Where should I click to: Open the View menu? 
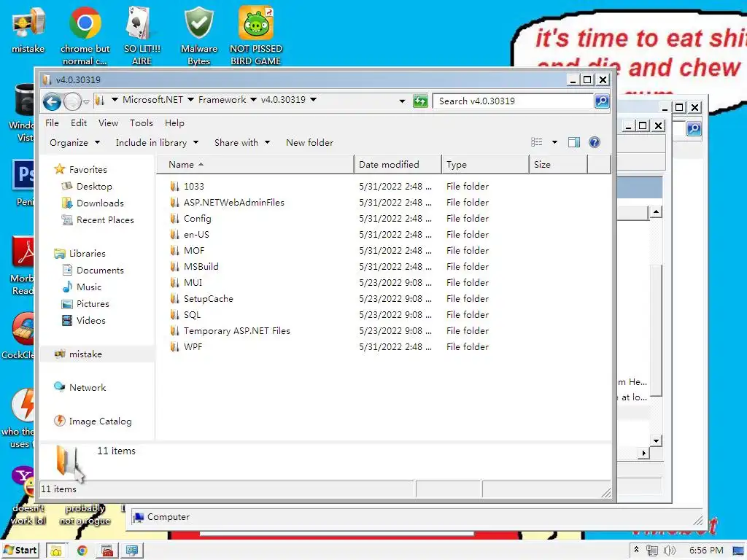coord(108,122)
